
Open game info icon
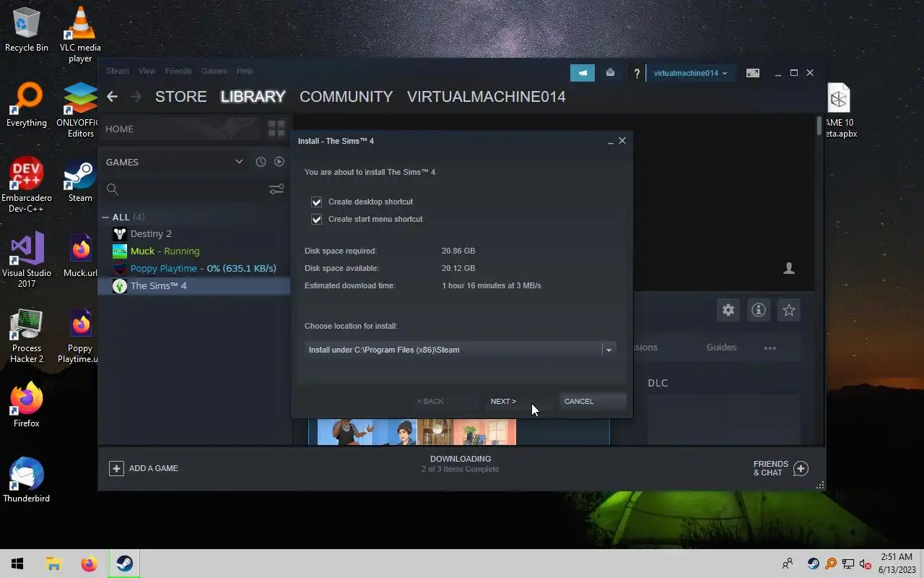click(759, 310)
